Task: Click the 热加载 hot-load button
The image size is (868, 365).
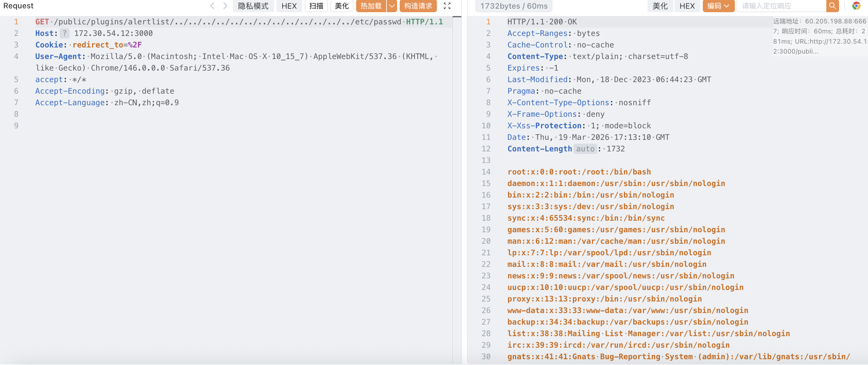Action: tap(371, 6)
